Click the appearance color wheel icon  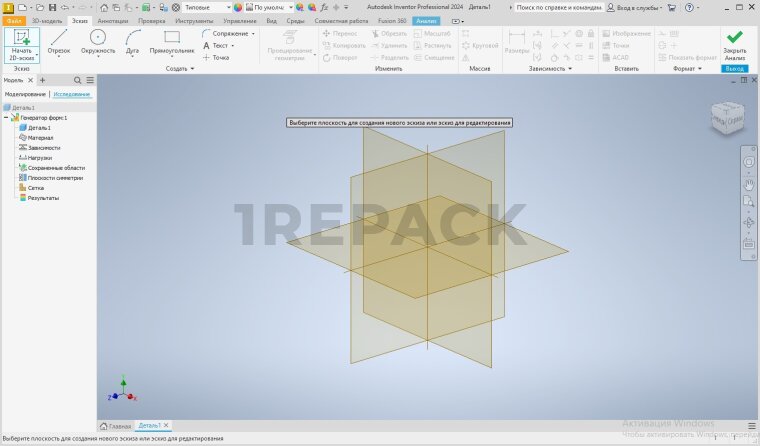(x=238, y=7)
